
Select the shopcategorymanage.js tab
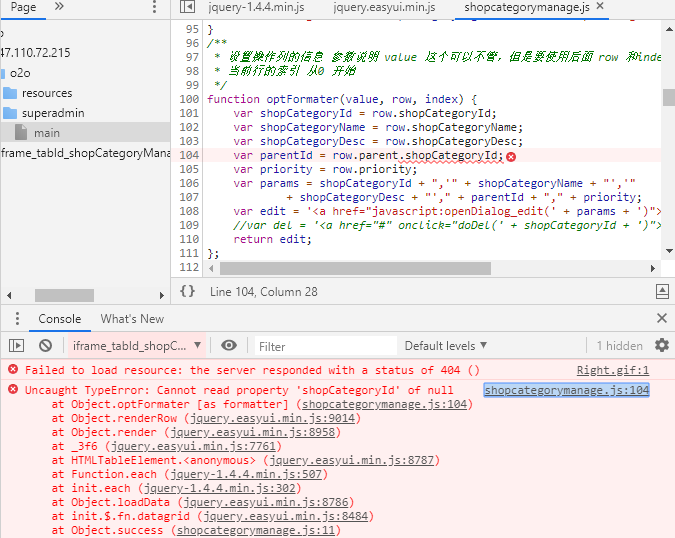[526, 7]
